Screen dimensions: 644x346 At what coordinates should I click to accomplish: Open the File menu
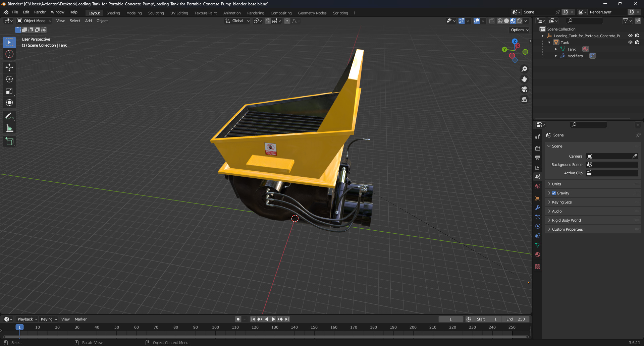pos(15,12)
